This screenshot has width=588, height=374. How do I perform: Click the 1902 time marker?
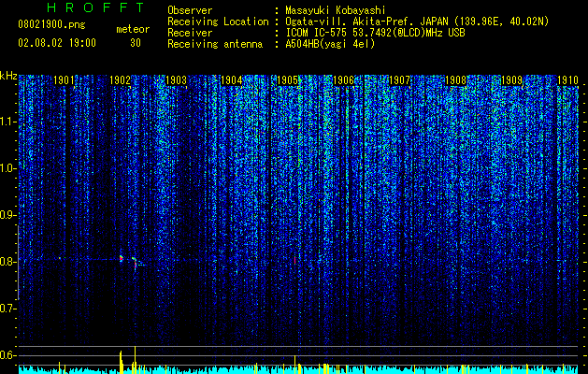pos(120,80)
